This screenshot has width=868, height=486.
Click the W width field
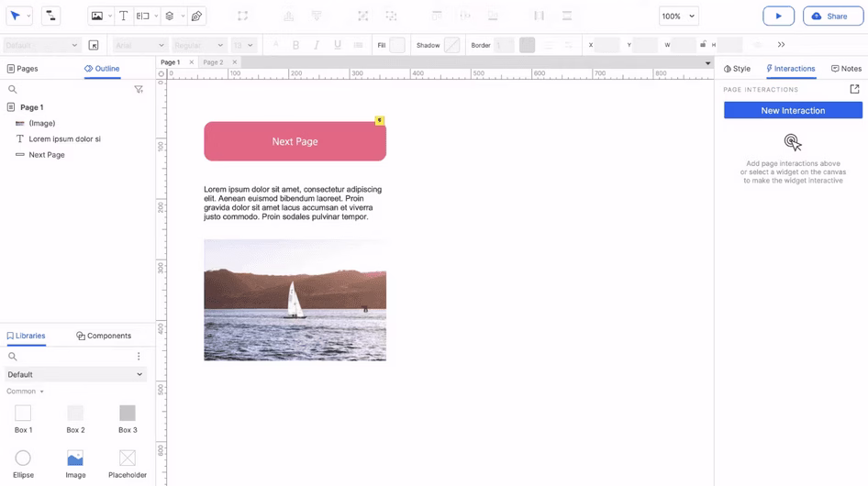684,45
